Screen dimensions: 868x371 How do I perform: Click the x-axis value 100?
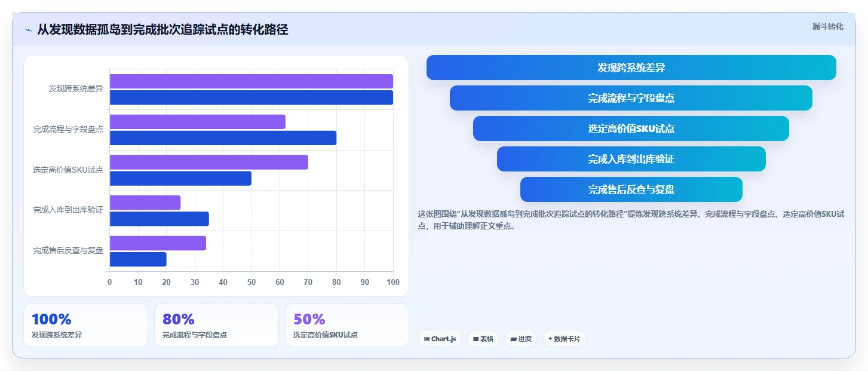393,282
